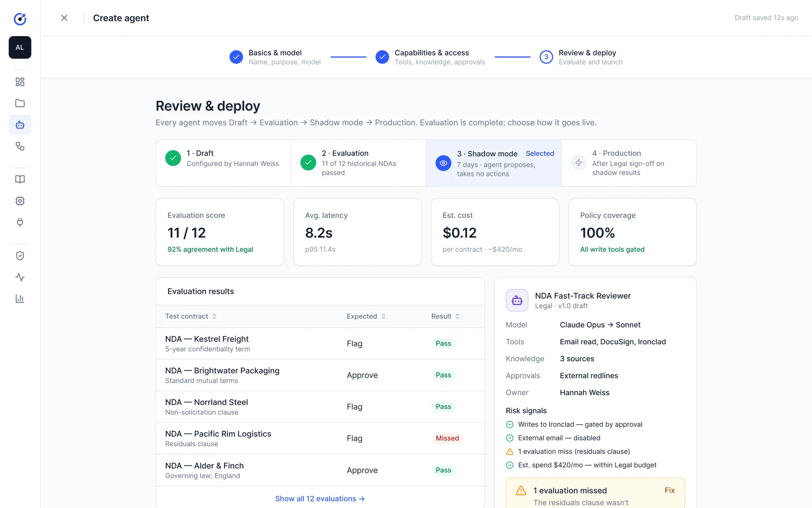
Task: Select the 1 · Draft stage card
Action: click(x=223, y=163)
